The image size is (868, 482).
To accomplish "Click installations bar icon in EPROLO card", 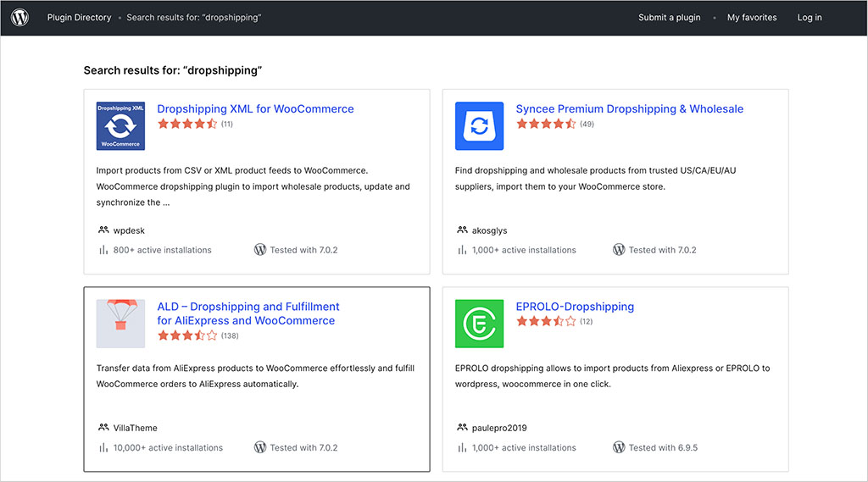I will [462, 447].
